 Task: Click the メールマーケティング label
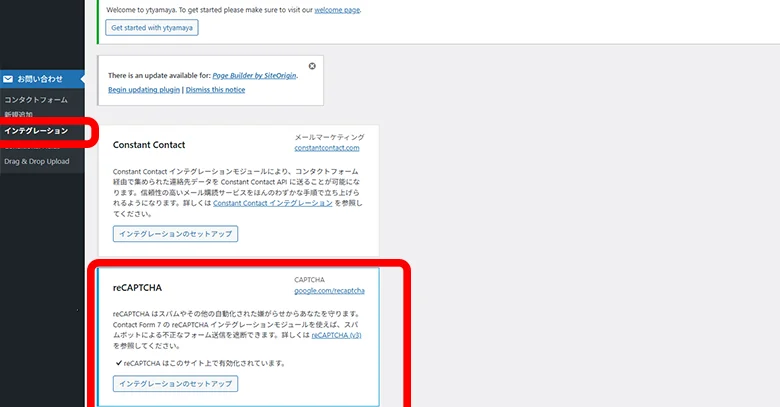point(329,137)
